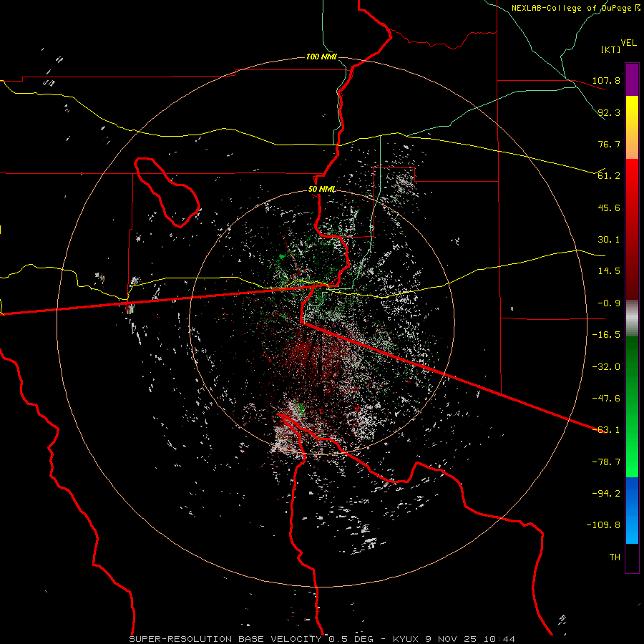Click the -0.9 velocity scale value

[x=609, y=303]
